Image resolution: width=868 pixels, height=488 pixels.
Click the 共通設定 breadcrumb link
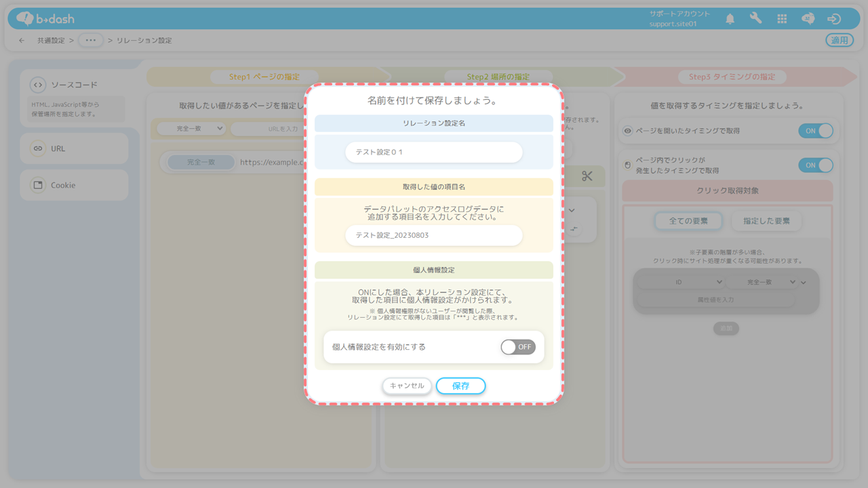(x=52, y=41)
